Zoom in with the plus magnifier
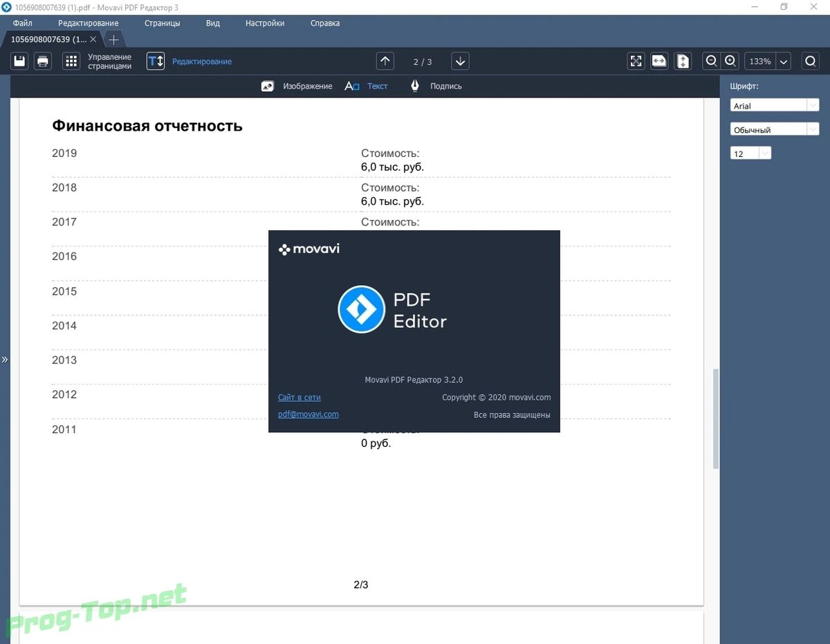Image resolution: width=830 pixels, height=644 pixels. 730,61
